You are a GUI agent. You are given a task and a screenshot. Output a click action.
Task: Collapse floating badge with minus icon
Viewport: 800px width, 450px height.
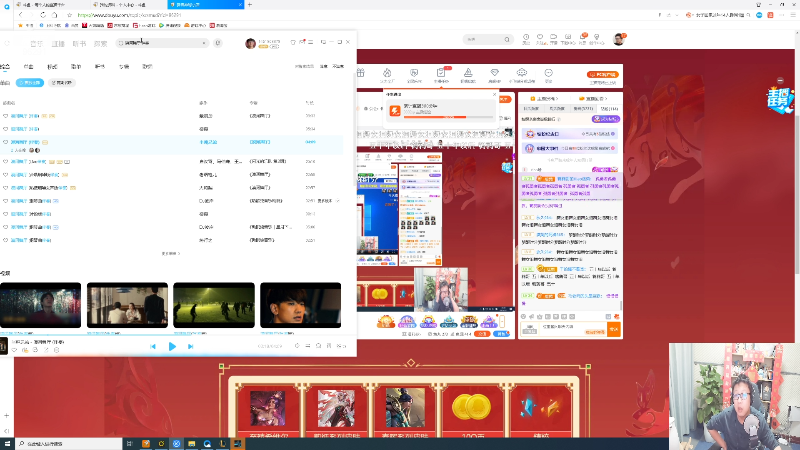coord(780,81)
